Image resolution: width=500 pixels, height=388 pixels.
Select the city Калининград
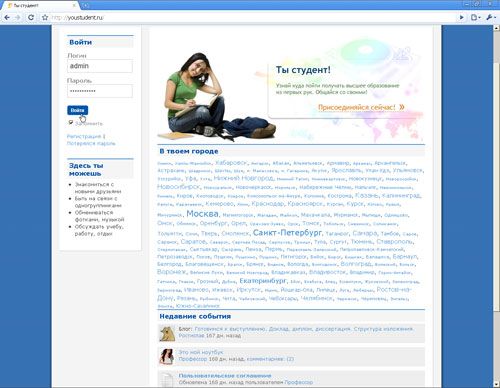pos(401,196)
